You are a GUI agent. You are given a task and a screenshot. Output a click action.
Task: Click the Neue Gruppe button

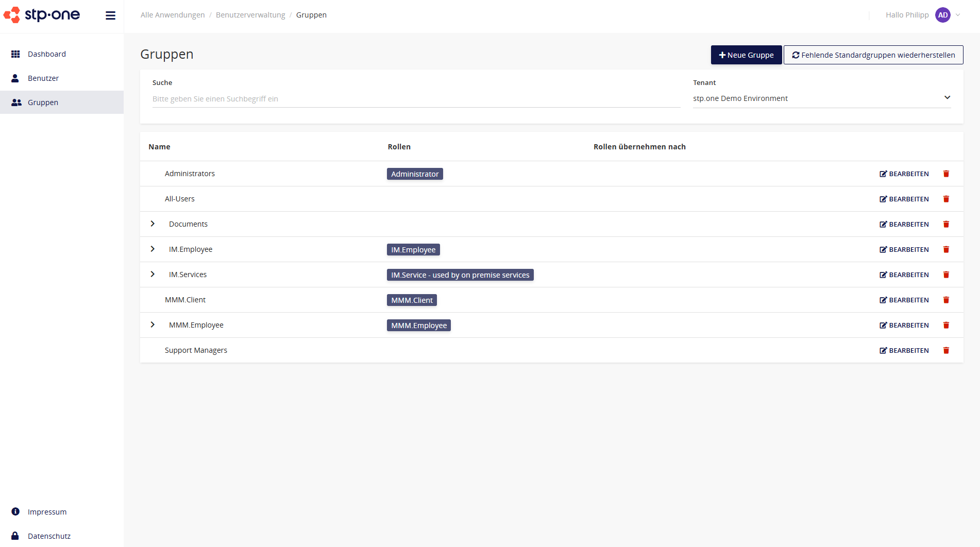pyautogui.click(x=746, y=55)
